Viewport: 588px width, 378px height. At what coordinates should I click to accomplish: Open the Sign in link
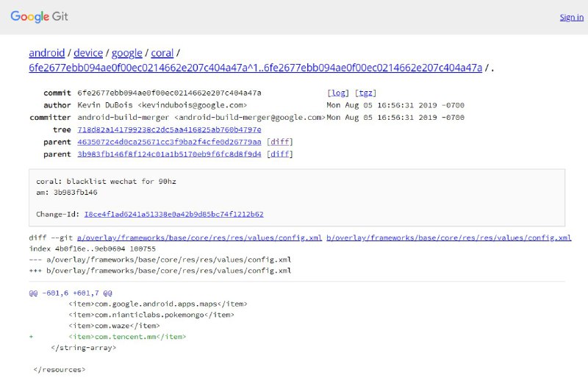(571, 17)
